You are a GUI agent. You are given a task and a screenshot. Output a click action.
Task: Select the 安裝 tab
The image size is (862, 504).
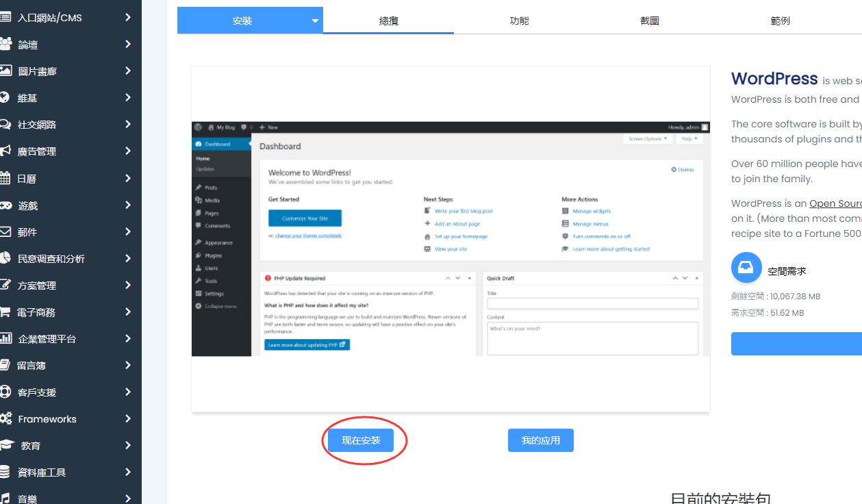[242, 21]
